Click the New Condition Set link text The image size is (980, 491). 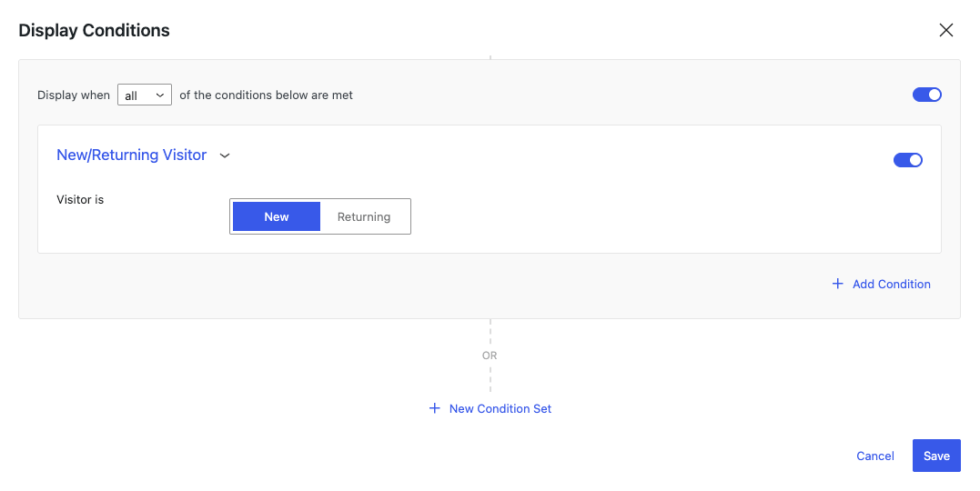tap(500, 408)
